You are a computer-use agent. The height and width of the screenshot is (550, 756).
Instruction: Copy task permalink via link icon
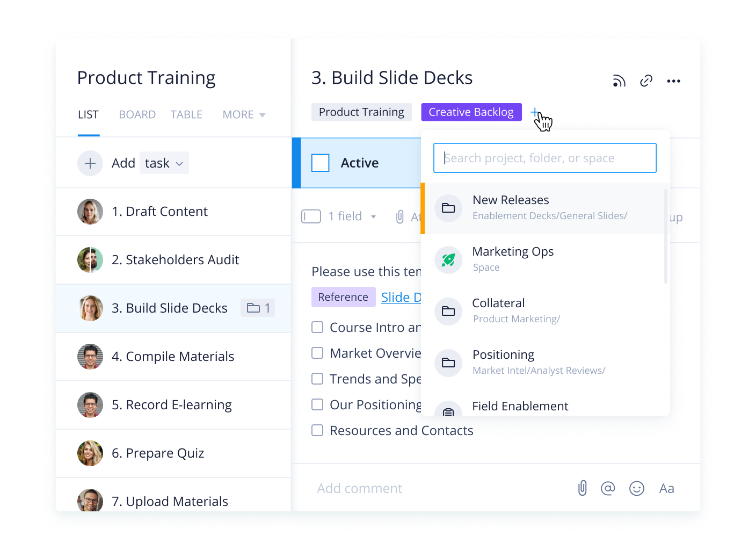pyautogui.click(x=646, y=81)
